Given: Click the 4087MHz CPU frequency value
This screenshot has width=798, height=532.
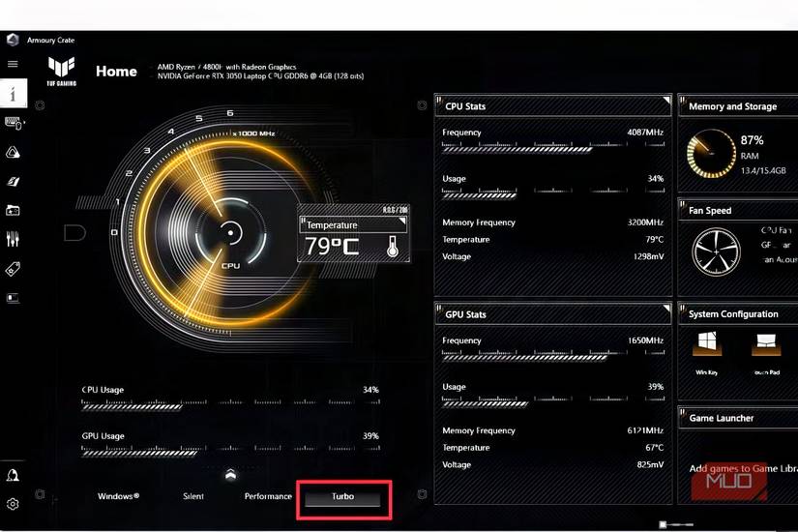Looking at the screenshot, I should pyautogui.click(x=645, y=133).
